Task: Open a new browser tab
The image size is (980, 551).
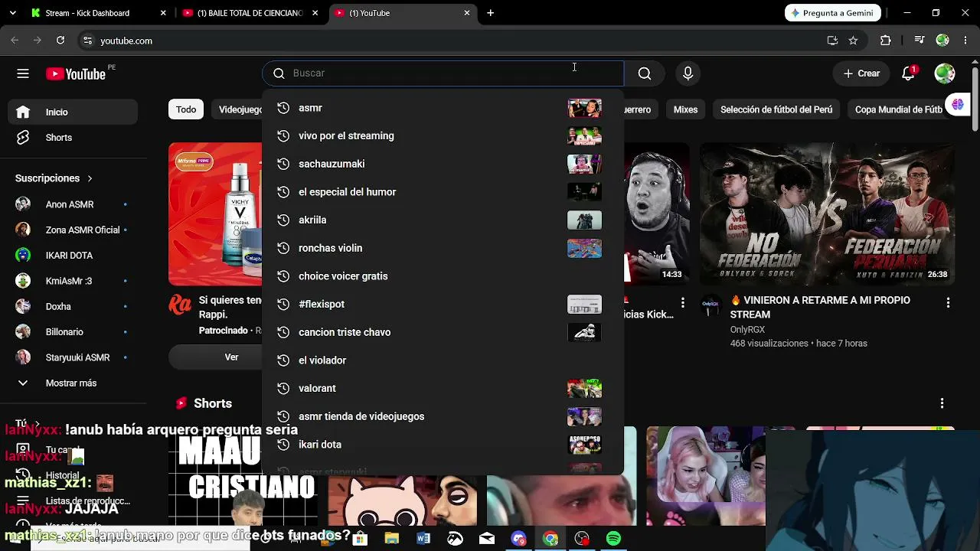Action: [490, 13]
